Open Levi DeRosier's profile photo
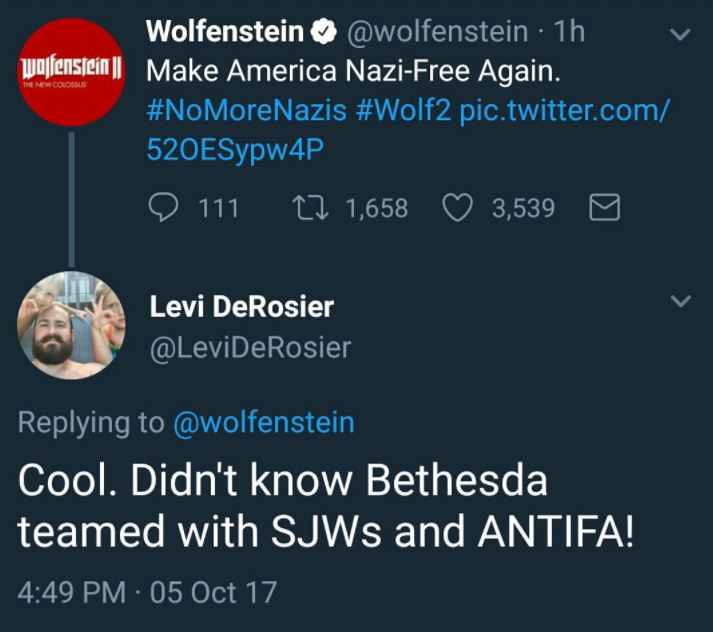This screenshot has height=632, width=713. coord(72,325)
